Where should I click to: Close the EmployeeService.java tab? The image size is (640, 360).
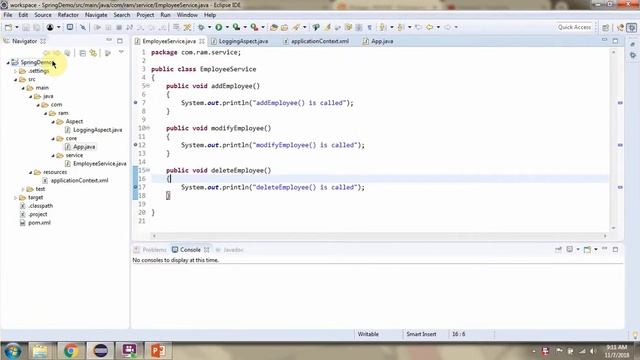tap(202, 41)
